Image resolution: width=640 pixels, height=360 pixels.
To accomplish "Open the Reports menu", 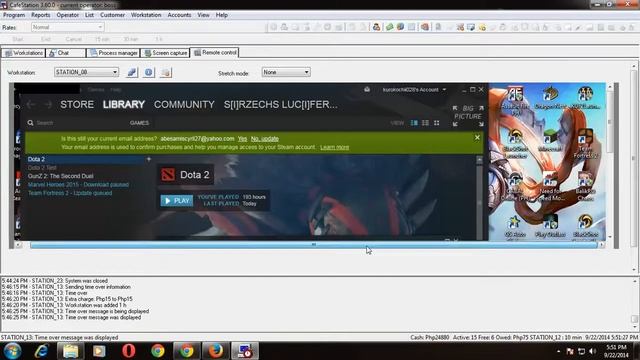I will click(40, 15).
